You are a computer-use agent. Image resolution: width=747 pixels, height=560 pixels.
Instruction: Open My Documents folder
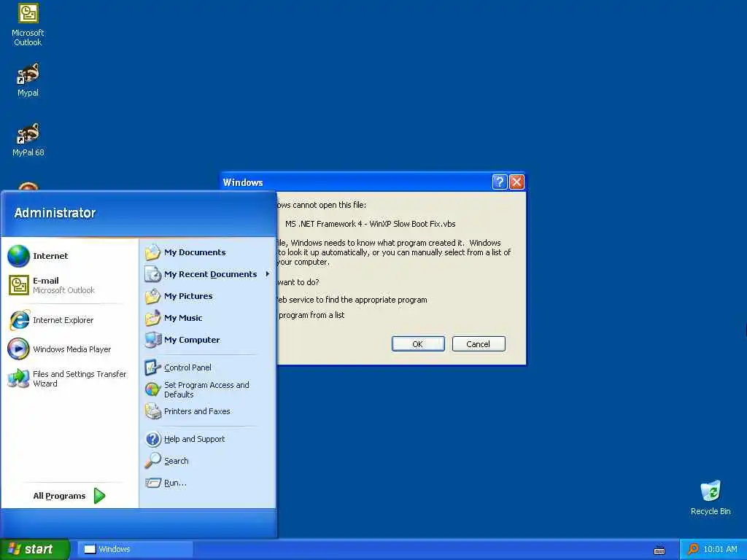(207, 252)
